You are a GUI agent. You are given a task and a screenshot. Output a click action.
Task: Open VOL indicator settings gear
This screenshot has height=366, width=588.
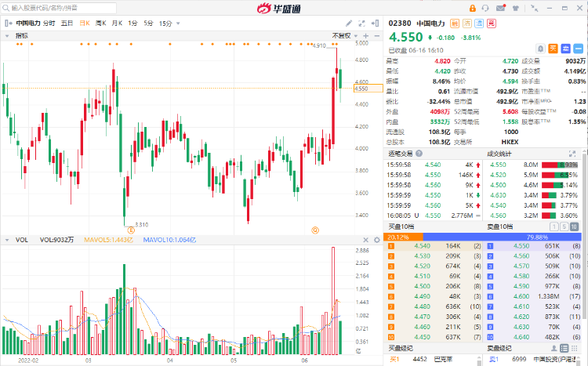click(x=377, y=240)
